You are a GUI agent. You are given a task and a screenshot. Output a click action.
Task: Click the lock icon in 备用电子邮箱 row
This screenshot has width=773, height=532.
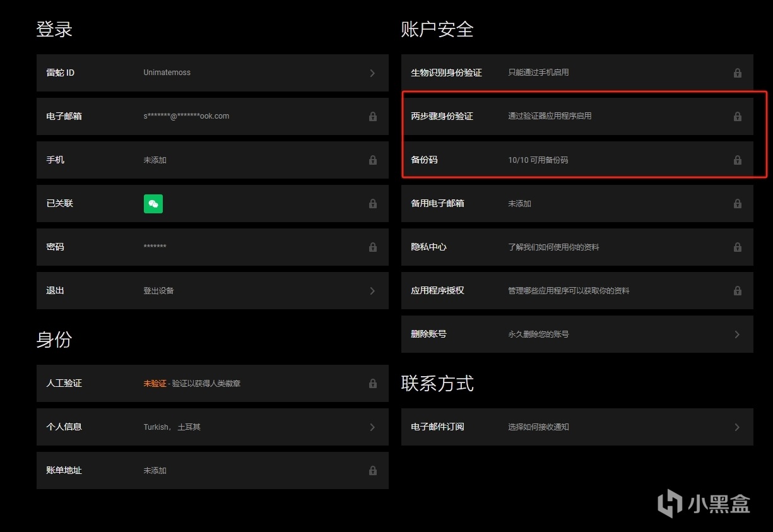click(738, 203)
